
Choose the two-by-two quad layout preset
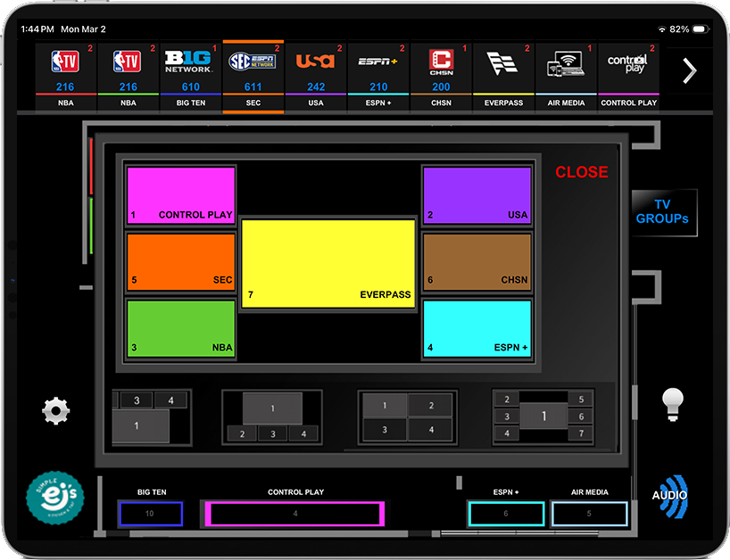pyautogui.click(x=407, y=417)
